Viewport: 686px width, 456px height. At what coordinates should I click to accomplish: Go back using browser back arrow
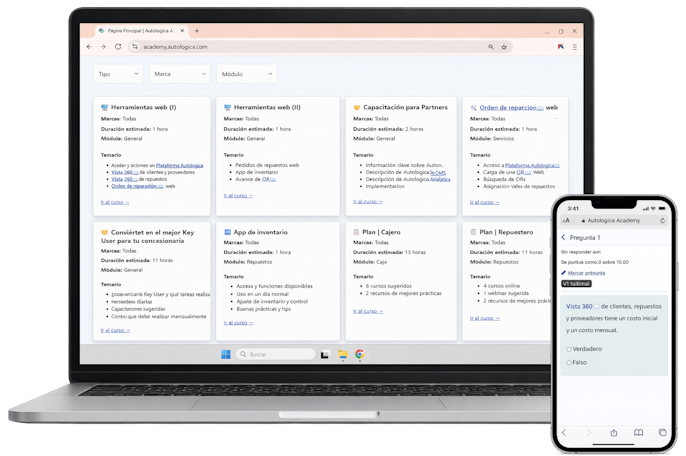click(x=89, y=46)
